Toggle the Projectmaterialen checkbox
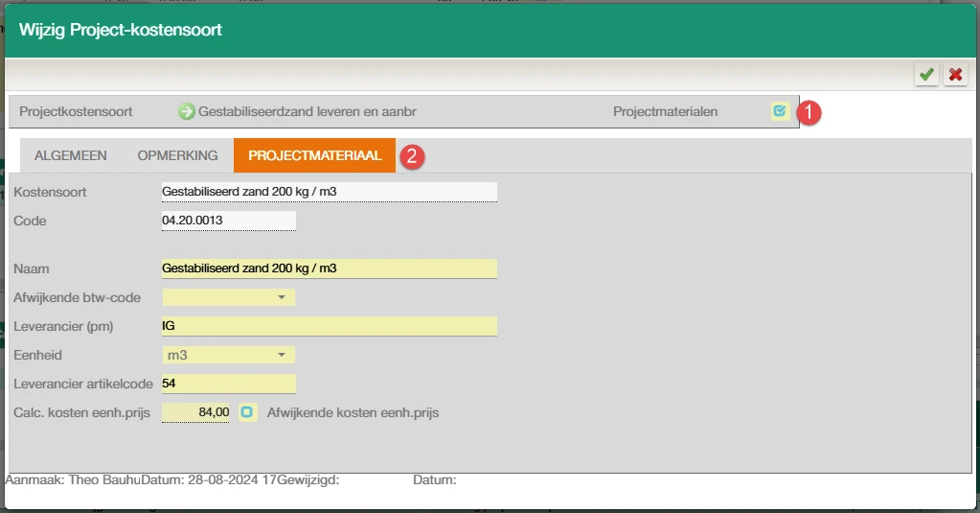This screenshot has width=980, height=513. (780, 111)
